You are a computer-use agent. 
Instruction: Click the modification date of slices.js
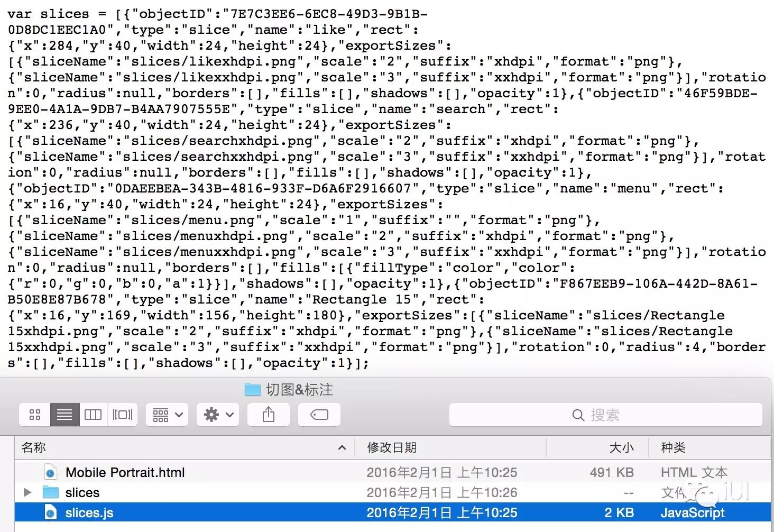click(x=442, y=512)
